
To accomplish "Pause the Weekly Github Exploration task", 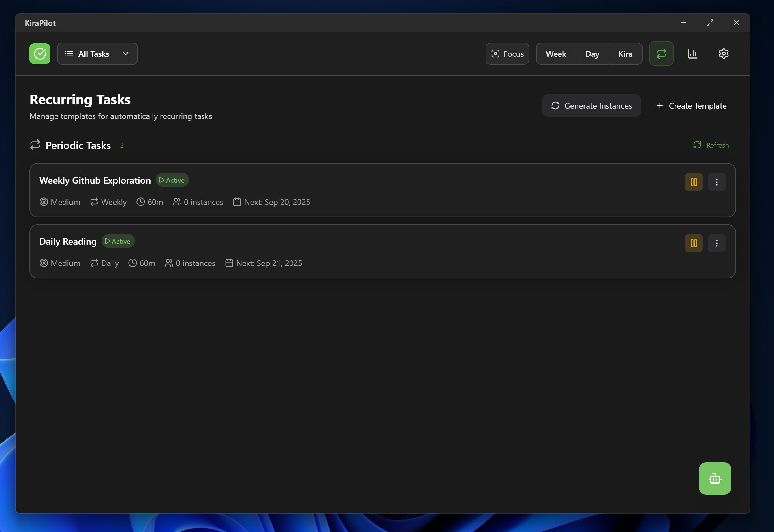I will coord(693,182).
